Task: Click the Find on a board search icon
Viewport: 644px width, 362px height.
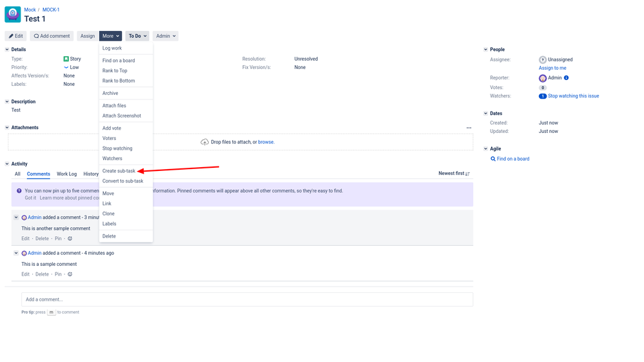Action: [x=493, y=159]
